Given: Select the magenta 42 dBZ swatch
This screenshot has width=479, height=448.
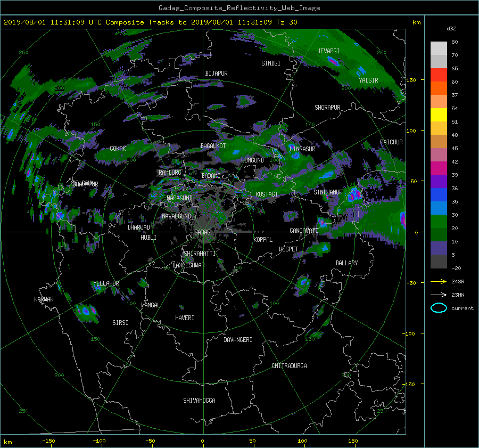Looking at the screenshot, I should pos(439,168).
